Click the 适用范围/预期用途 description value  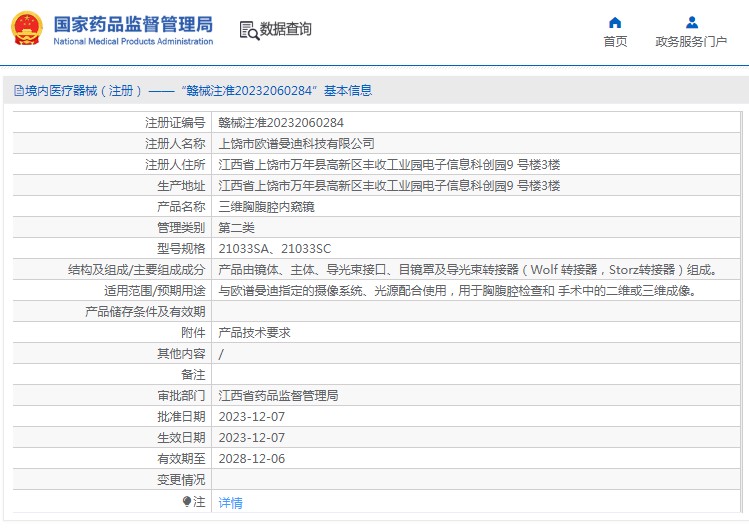(457, 291)
